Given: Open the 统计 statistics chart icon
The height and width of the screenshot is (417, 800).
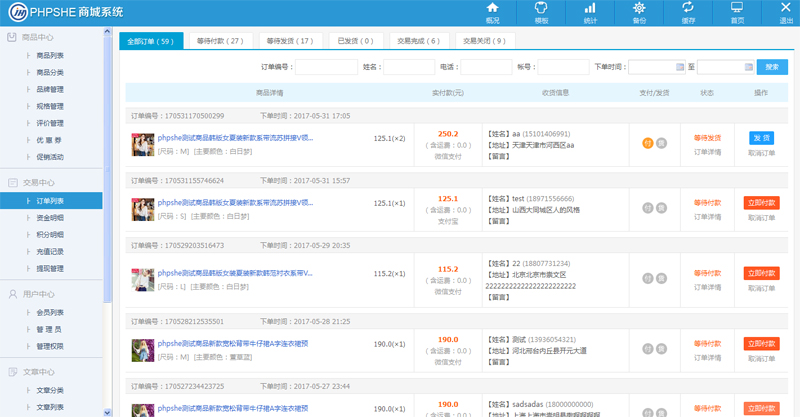Looking at the screenshot, I should [x=590, y=11].
